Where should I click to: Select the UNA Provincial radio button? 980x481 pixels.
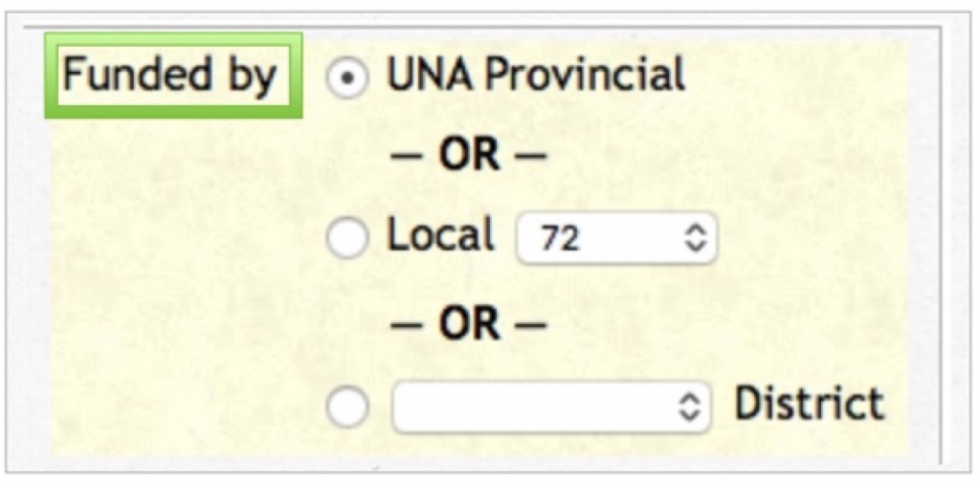346,79
